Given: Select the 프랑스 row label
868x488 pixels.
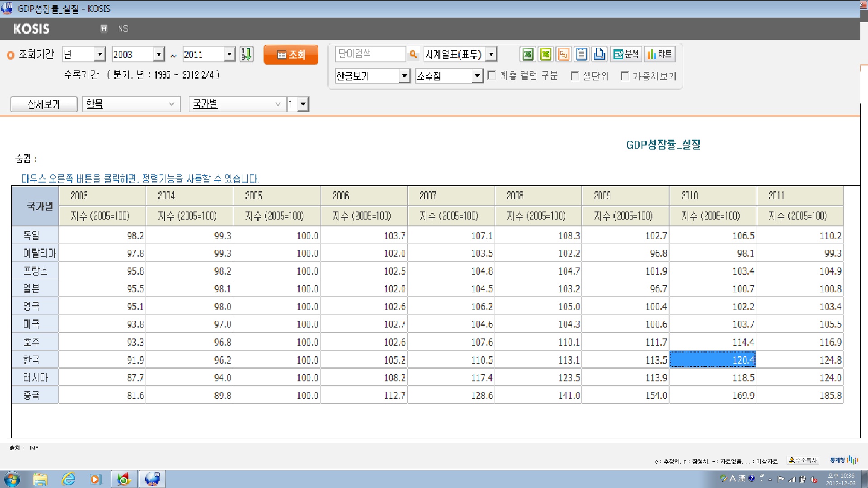Looking at the screenshot, I should (35, 271).
